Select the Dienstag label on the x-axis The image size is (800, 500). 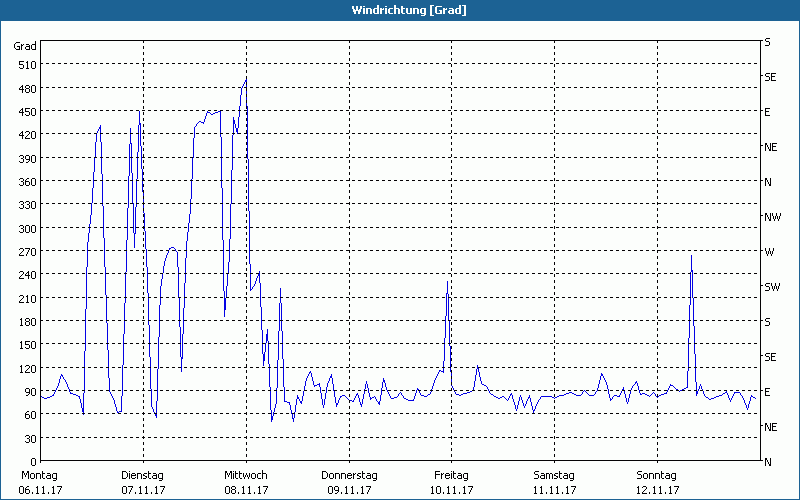pos(142,475)
